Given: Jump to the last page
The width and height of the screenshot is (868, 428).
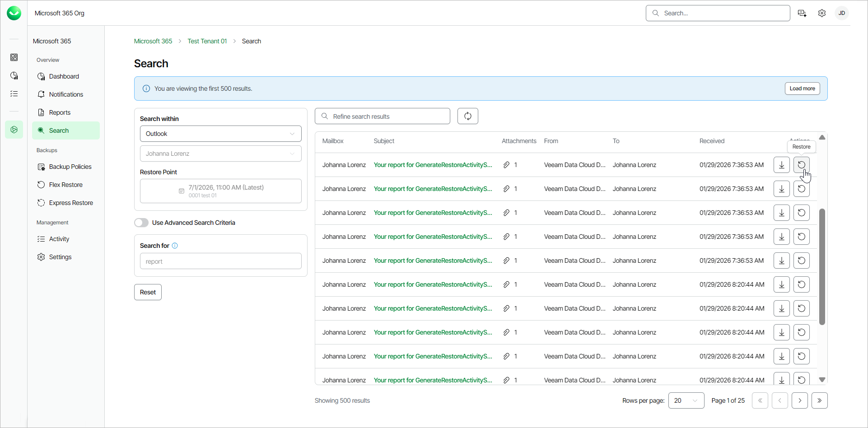Looking at the screenshot, I should (x=820, y=400).
